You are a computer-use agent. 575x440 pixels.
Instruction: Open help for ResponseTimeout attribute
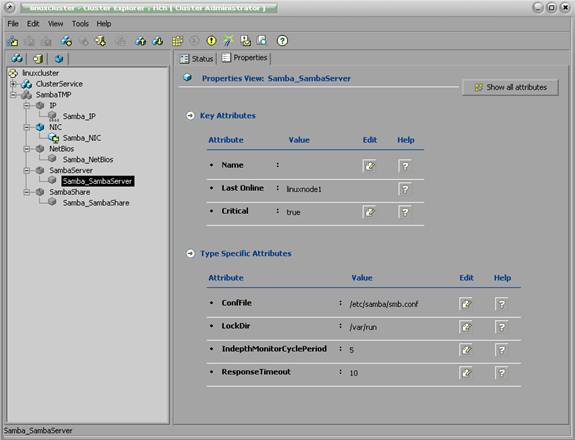click(502, 373)
